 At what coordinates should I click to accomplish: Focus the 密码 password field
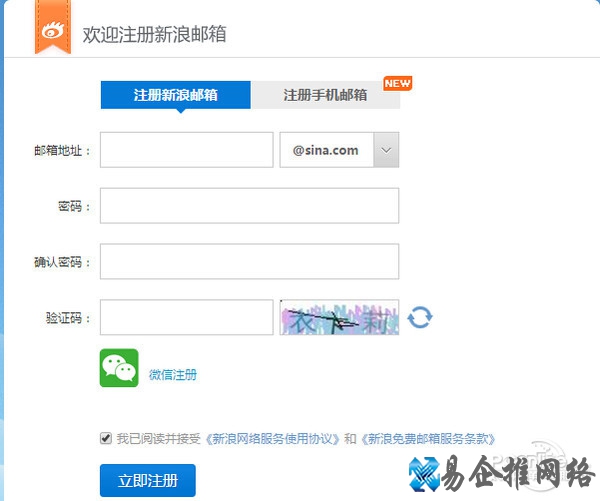point(249,206)
